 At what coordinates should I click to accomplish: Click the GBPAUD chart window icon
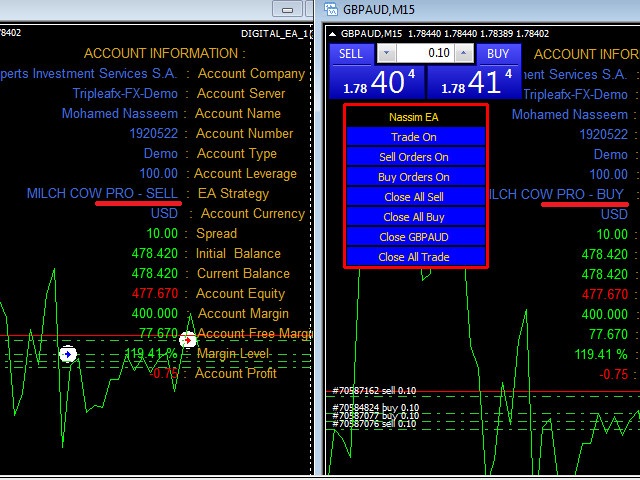tap(331, 9)
